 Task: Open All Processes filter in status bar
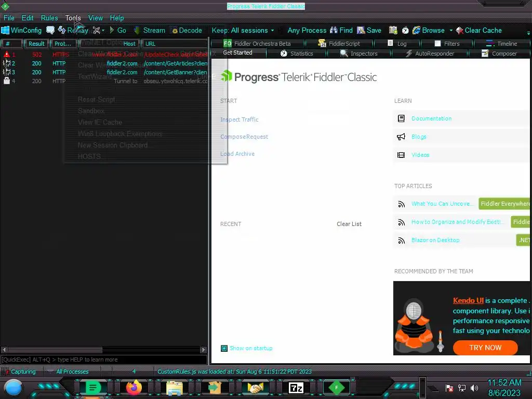click(68, 371)
